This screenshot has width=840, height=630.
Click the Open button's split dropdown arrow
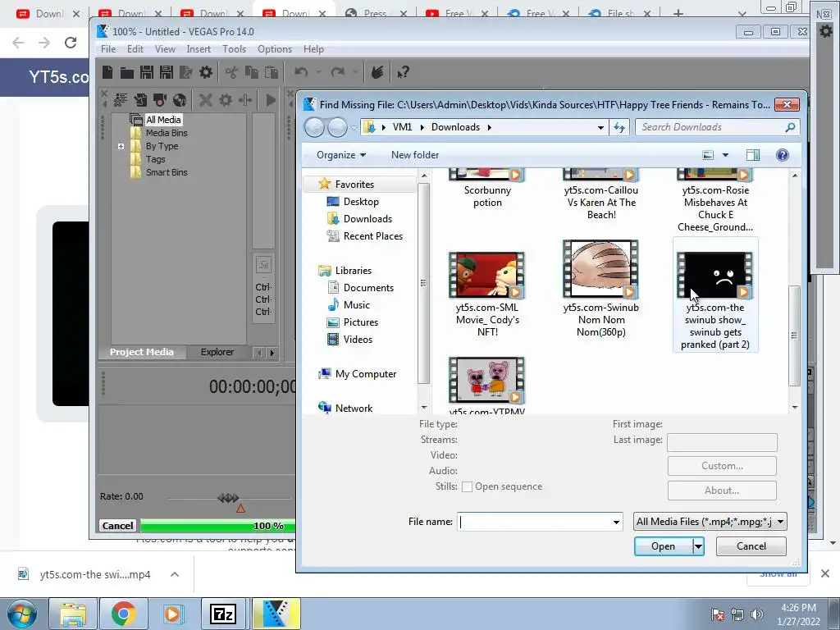click(x=698, y=546)
